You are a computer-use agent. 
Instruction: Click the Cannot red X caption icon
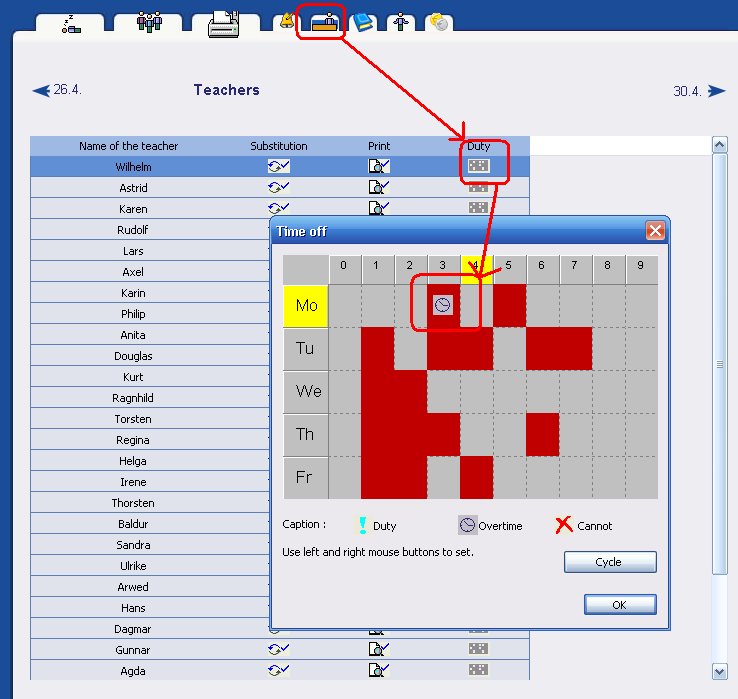coord(564,525)
